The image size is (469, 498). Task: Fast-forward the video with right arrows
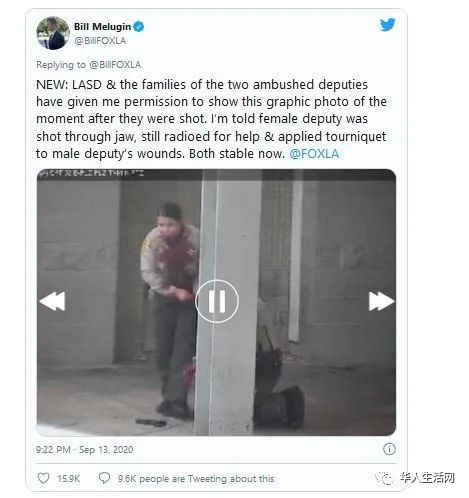pos(382,301)
